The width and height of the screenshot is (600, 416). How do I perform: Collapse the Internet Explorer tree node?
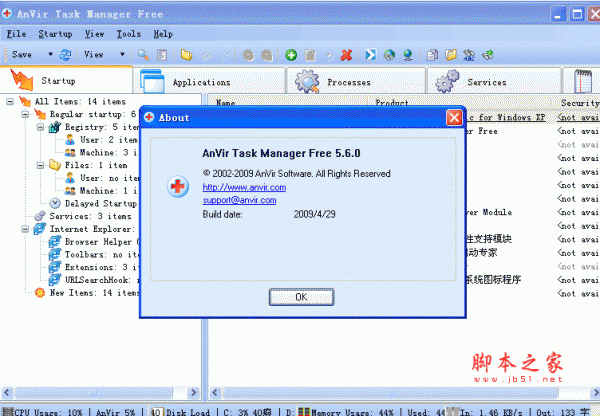[x=25, y=229]
